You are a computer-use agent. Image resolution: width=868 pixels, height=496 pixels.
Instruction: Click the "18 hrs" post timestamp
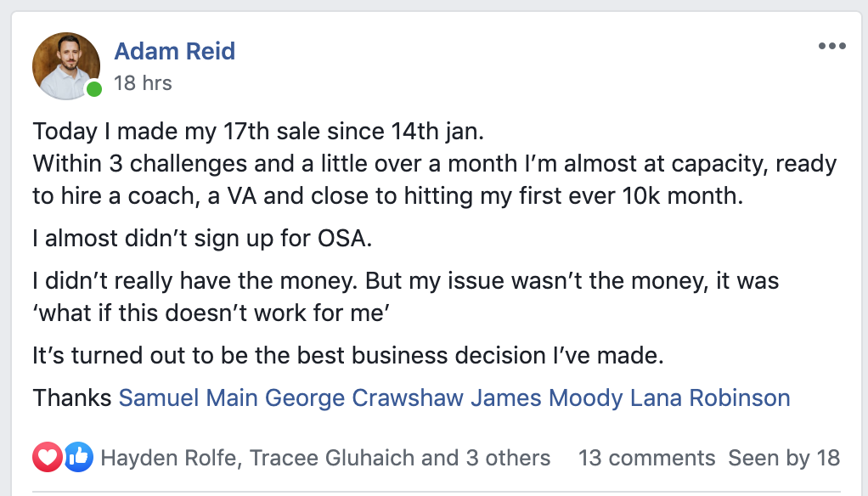coord(143,83)
